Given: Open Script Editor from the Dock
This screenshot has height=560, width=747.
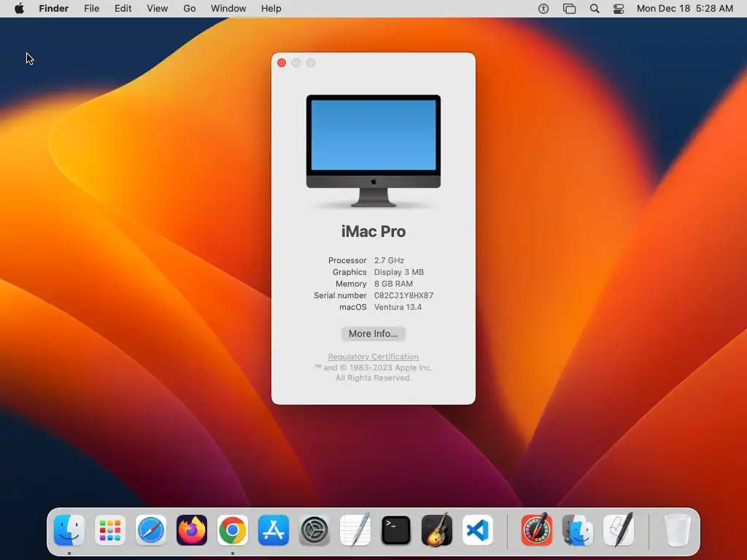Looking at the screenshot, I should click(x=619, y=530).
